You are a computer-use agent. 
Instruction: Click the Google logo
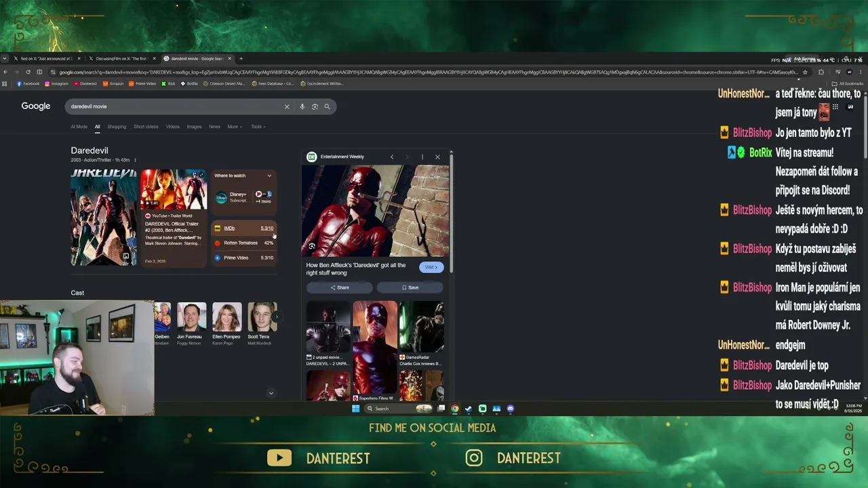tap(36, 106)
